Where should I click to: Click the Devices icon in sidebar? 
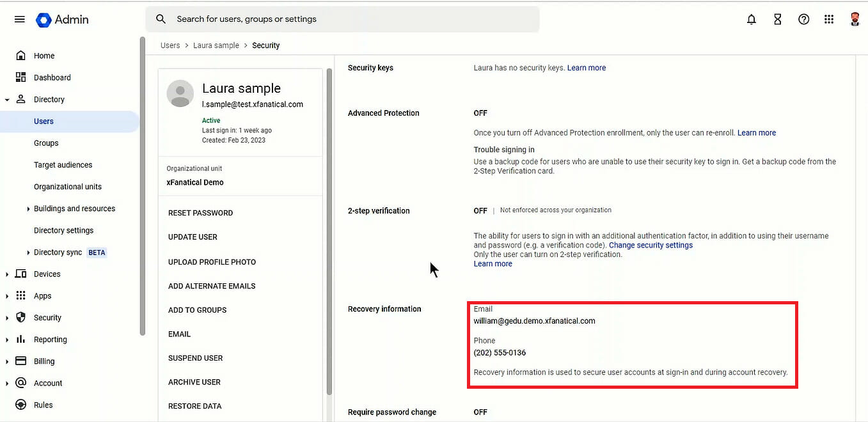tap(20, 274)
